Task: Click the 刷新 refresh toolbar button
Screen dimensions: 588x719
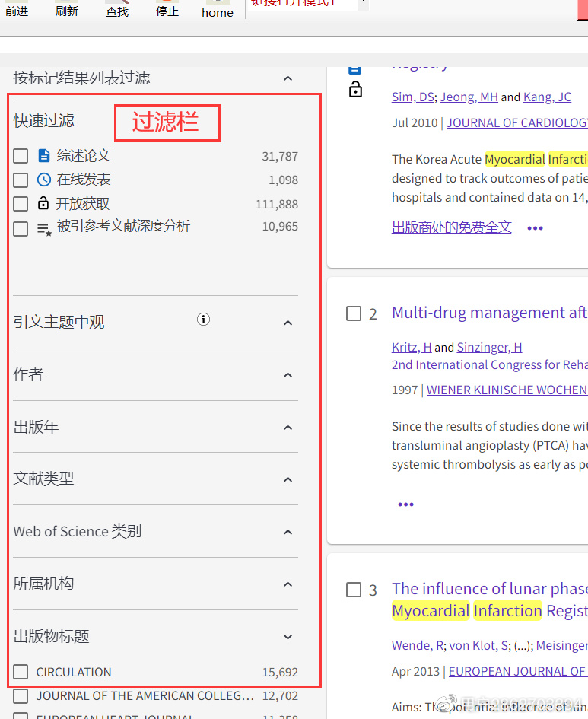Action: tap(67, 9)
